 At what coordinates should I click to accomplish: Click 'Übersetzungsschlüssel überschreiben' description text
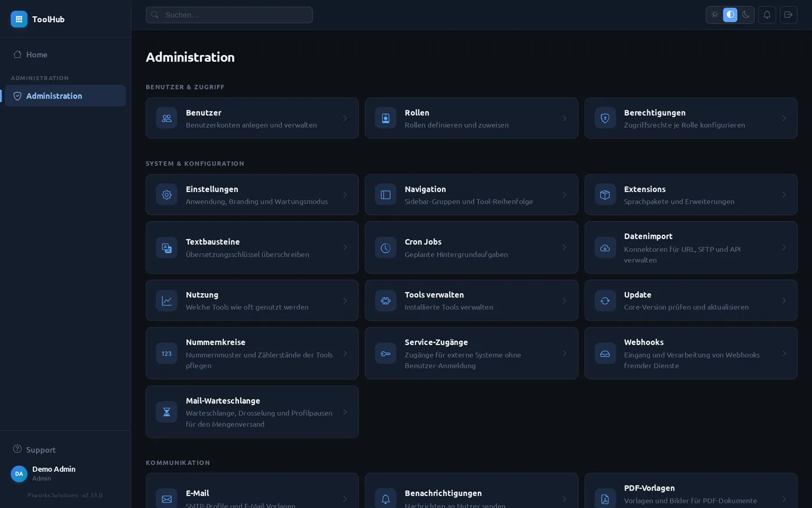point(247,254)
